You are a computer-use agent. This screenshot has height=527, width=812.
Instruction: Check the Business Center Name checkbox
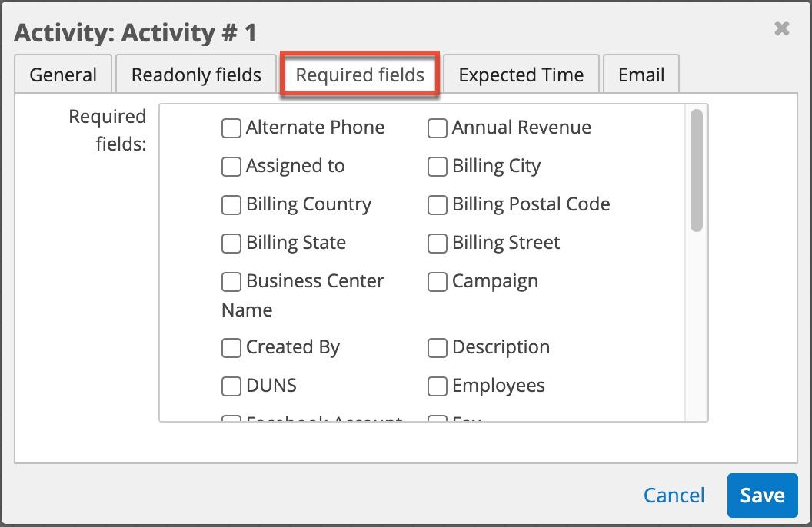click(231, 282)
